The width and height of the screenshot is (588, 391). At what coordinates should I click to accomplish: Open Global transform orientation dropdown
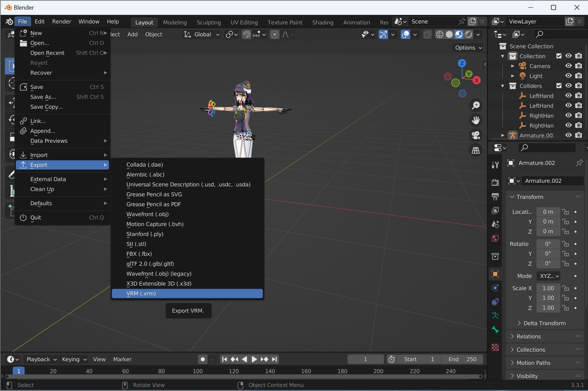coord(202,34)
